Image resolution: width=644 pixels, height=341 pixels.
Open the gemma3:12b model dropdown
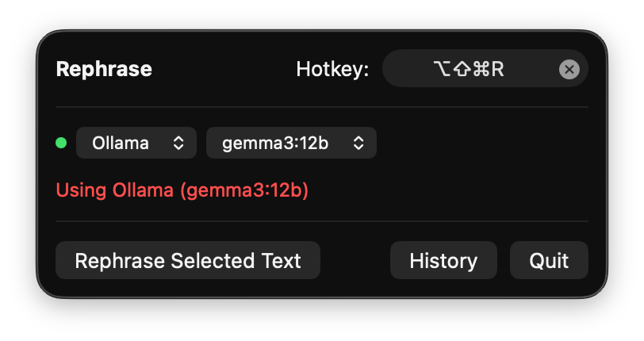point(291,144)
